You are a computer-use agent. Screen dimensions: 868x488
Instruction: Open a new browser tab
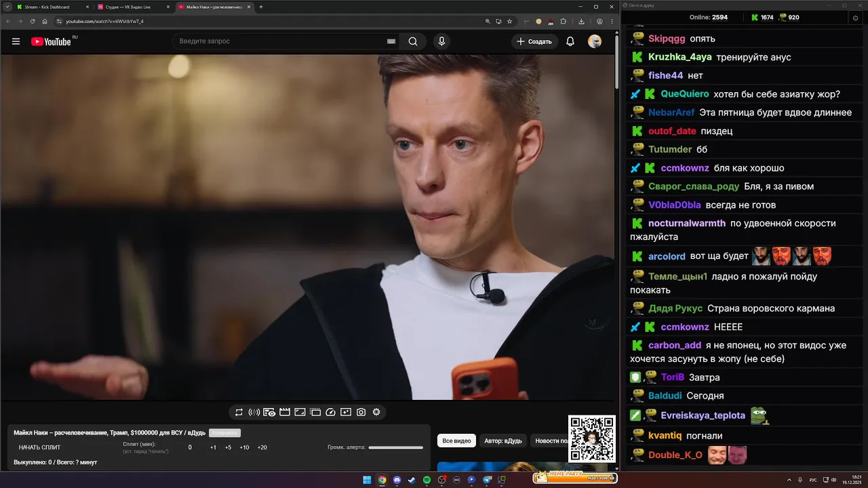(x=261, y=7)
